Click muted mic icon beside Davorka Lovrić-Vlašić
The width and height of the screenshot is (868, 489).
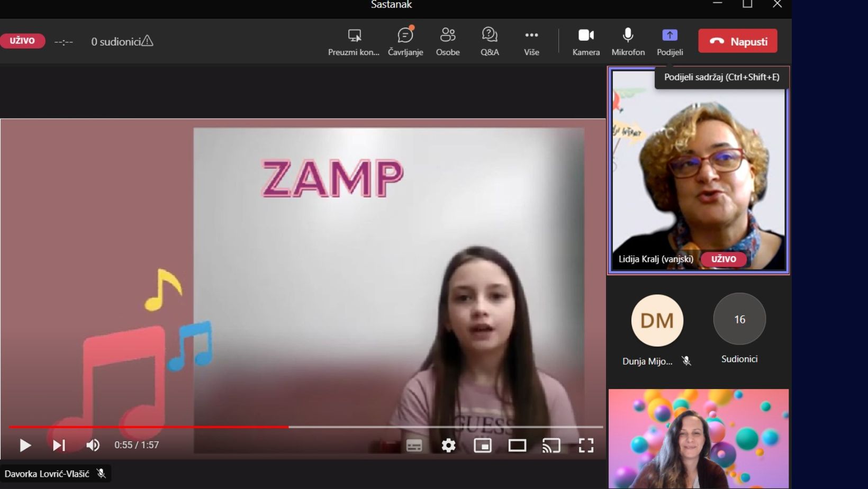click(x=102, y=474)
